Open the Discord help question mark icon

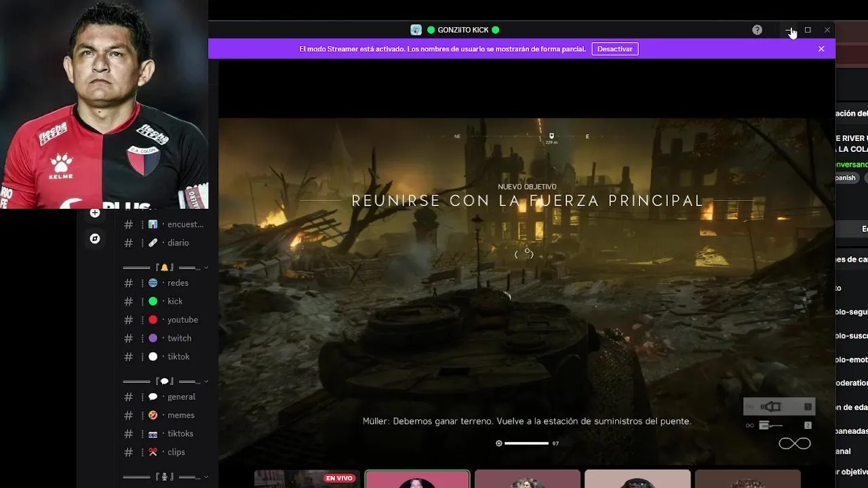[x=757, y=30]
